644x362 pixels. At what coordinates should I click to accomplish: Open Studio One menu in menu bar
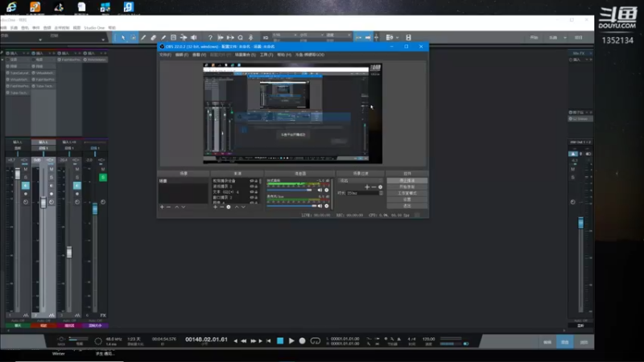pos(94,27)
